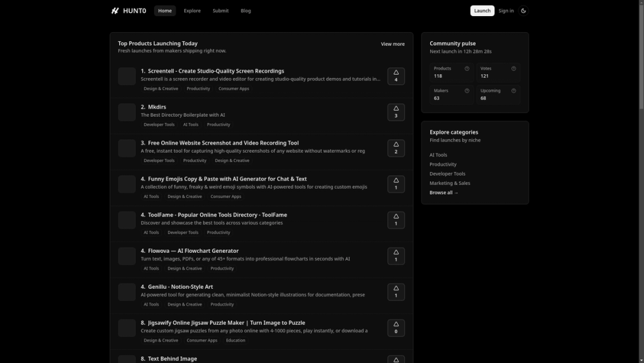Click the Launch button
The height and width of the screenshot is (363, 644).
click(x=482, y=11)
